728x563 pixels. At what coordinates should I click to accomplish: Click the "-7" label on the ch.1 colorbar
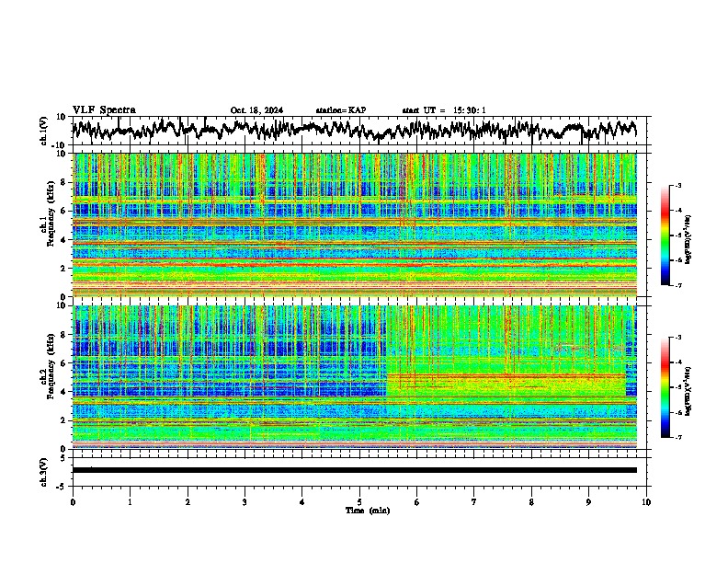(677, 285)
